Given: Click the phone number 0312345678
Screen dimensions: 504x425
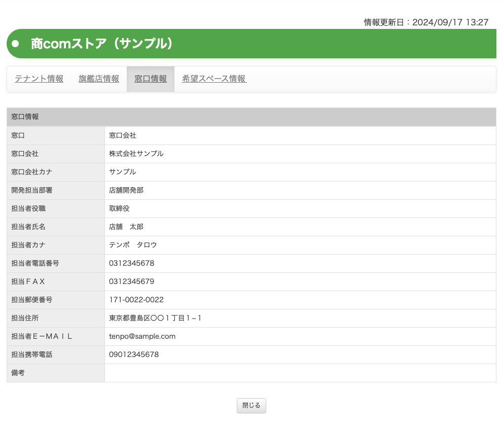Looking at the screenshot, I should [131, 263].
